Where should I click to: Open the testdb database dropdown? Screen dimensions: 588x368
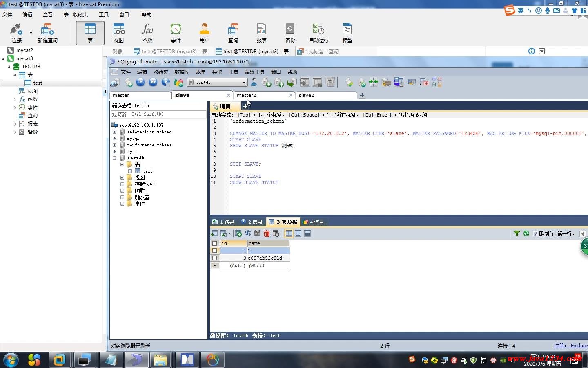tap(244, 82)
